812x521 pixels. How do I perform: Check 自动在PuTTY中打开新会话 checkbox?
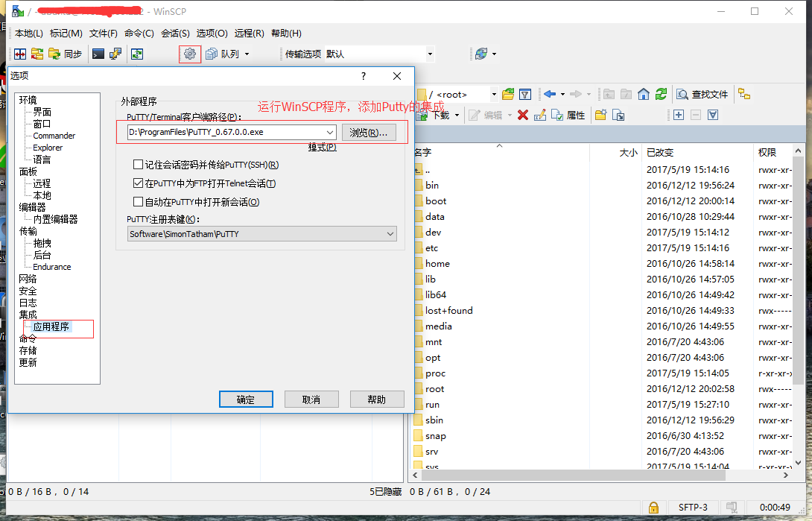coord(139,202)
